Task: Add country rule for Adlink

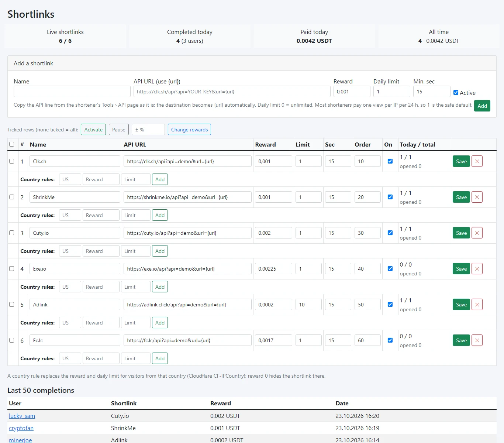Action: (x=160, y=323)
